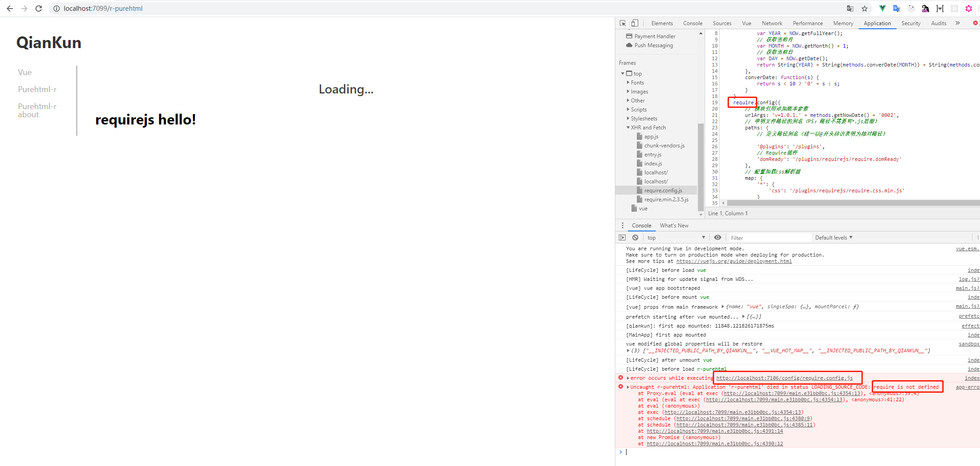Click the black bird extension icon
Screen dimensions: 980x466
926,9
